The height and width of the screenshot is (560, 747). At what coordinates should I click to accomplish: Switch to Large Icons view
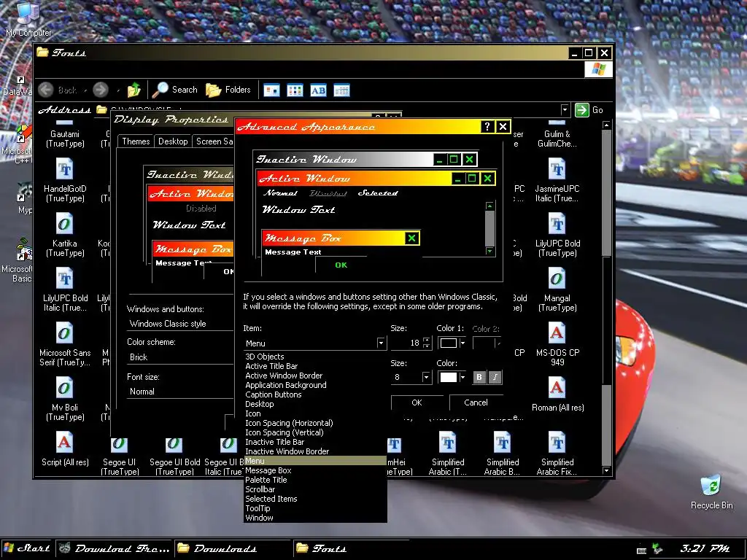point(271,90)
